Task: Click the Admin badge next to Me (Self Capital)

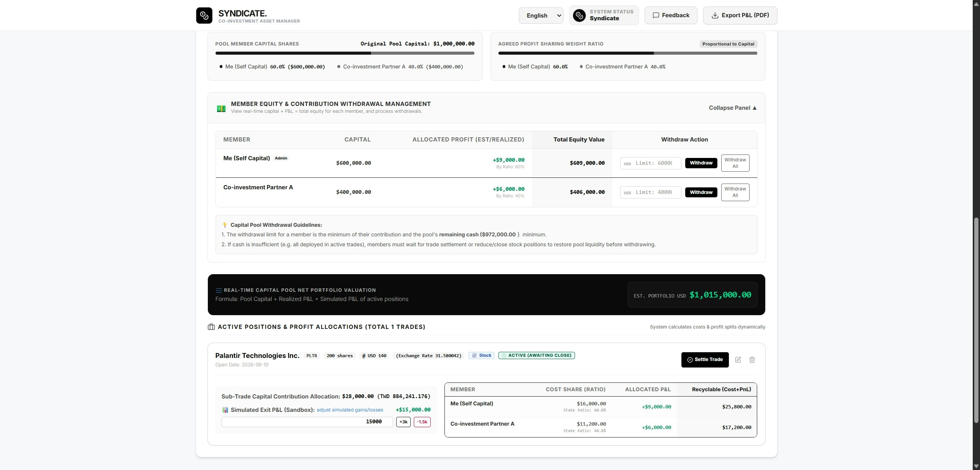Action: 281,158
